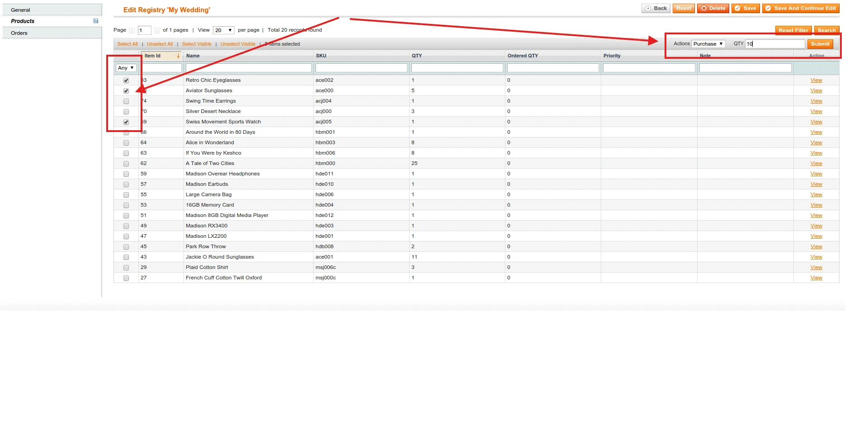The width and height of the screenshot is (868, 439).
Task: Click the Back arrow icon
Action: point(650,8)
